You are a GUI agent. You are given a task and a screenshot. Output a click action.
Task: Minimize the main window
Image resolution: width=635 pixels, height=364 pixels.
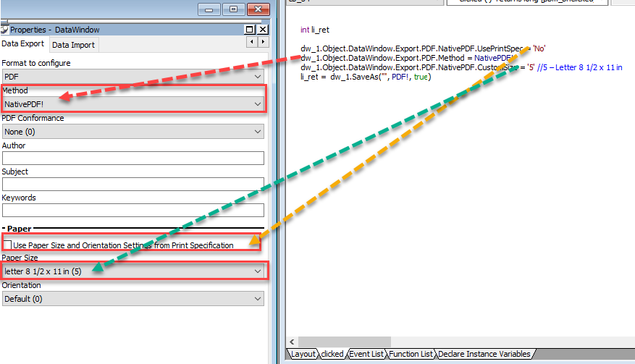[x=209, y=9]
